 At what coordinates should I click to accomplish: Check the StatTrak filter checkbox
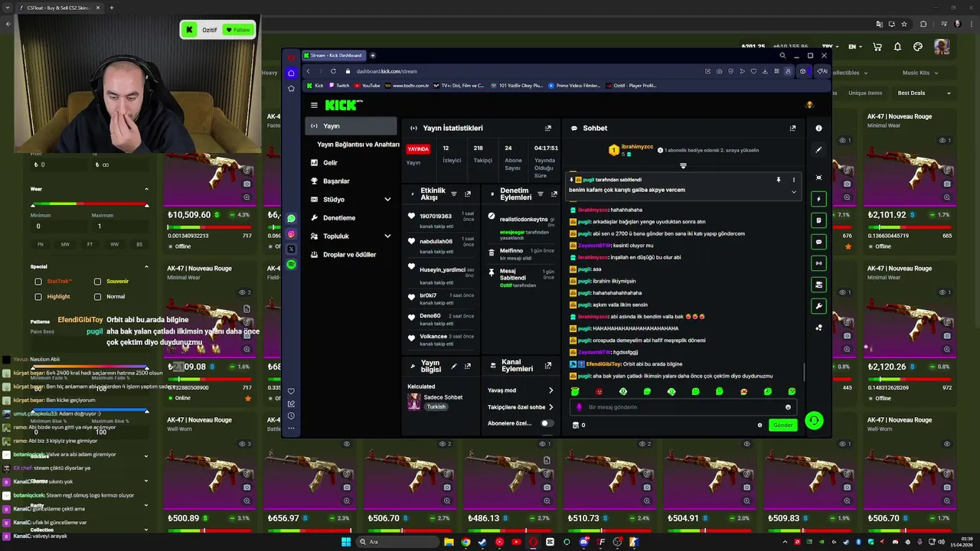[38, 282]
